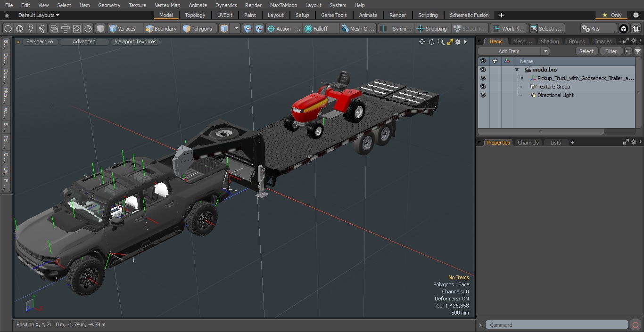Screen dimensions: 644x332
Task: Toggle visibility of modo.lxo scene
Action: tap(483, 70)
